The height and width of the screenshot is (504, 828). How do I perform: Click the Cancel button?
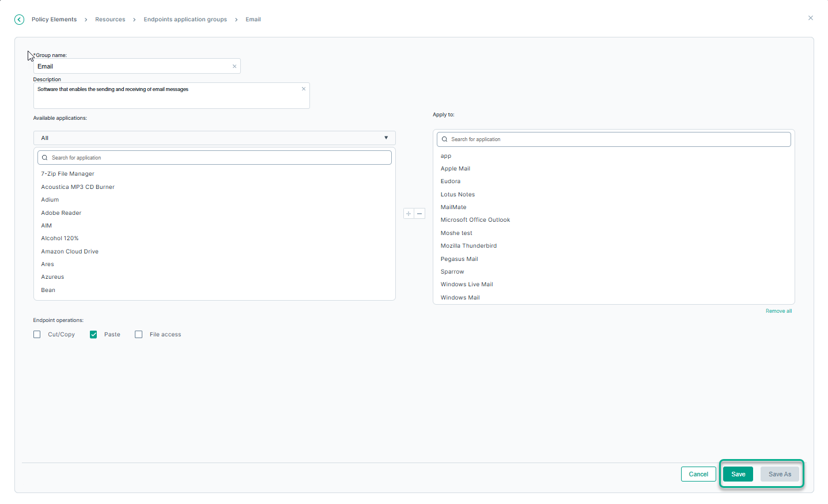coord(698,474)
